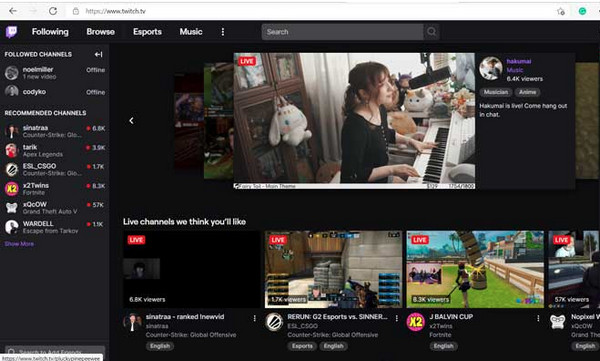Image resolution: width=600 pixels, height=361 pixels.
Task: Open J BALVIN CUP Fortnite stream thumbnail
Action: pos(475,269)
